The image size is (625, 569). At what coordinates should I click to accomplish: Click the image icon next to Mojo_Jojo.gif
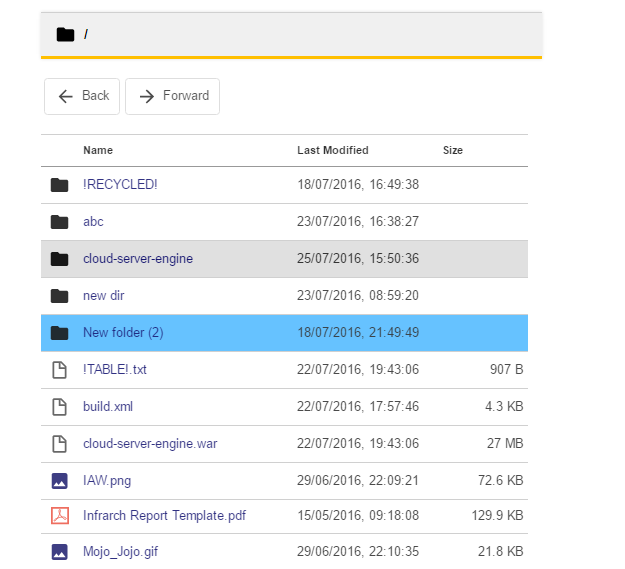[59, 552]
